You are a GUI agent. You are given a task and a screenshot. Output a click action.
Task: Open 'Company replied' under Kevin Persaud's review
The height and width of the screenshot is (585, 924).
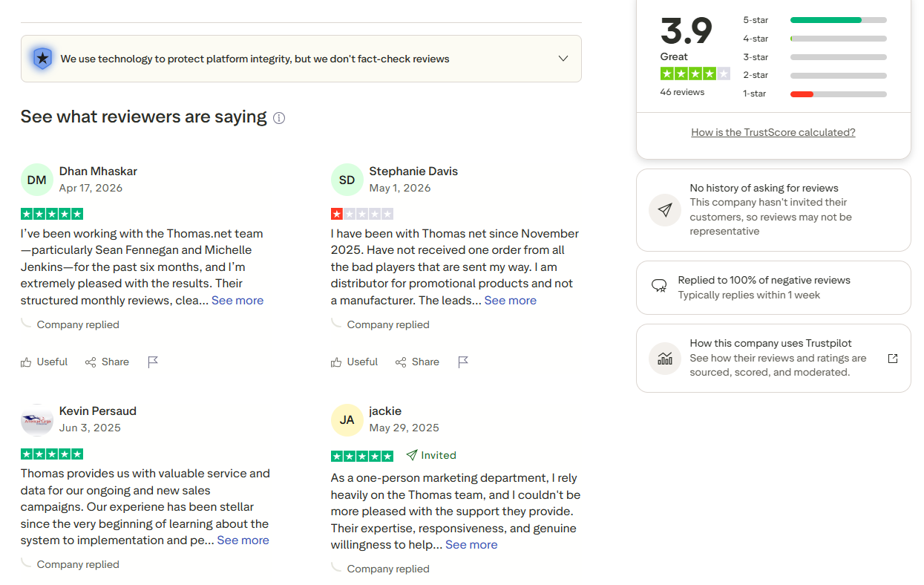pyautogui.click(x=78, y=565)
